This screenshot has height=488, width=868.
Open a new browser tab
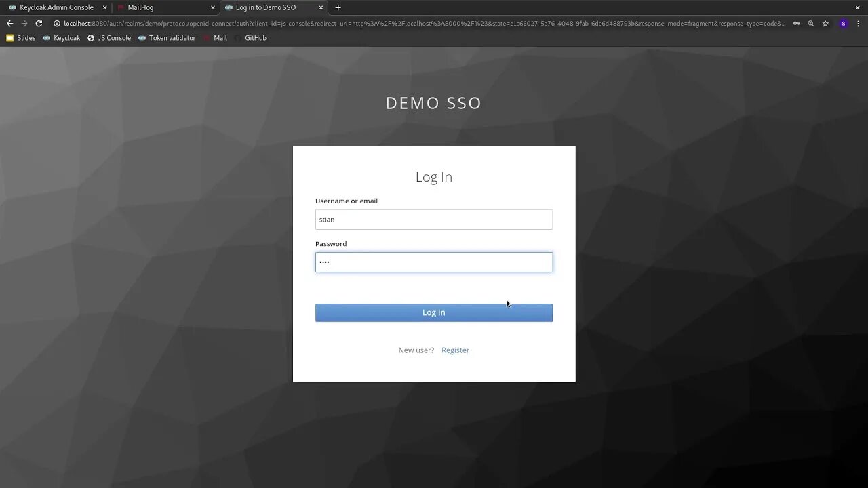[338, 7]
